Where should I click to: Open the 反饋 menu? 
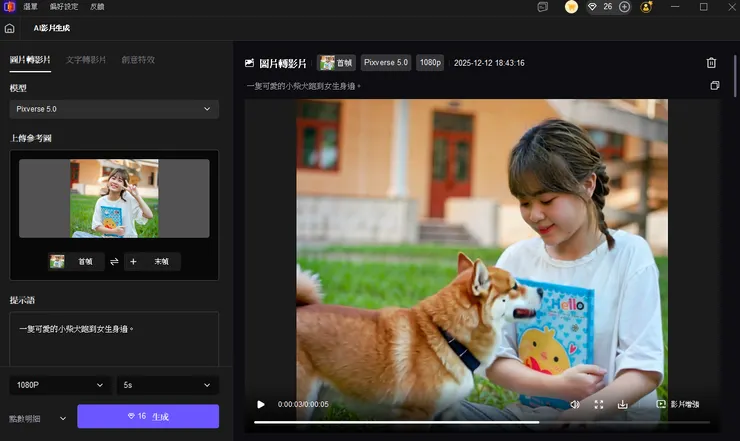pyautogui.click(x=97, y=7)
